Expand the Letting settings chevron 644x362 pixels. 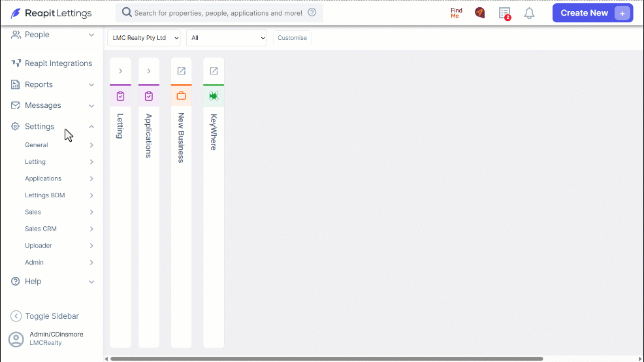[91, 162]
